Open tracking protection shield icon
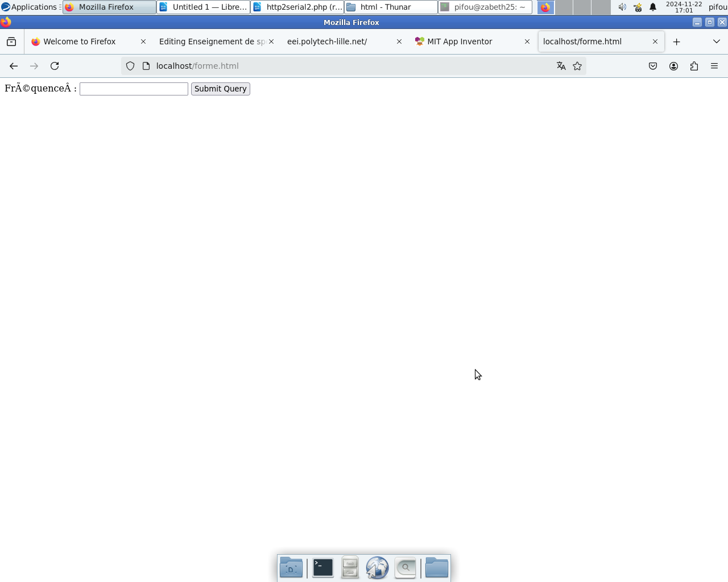Image resolution: width=728 pixels, height=582 pixels. tap(130, 66)
